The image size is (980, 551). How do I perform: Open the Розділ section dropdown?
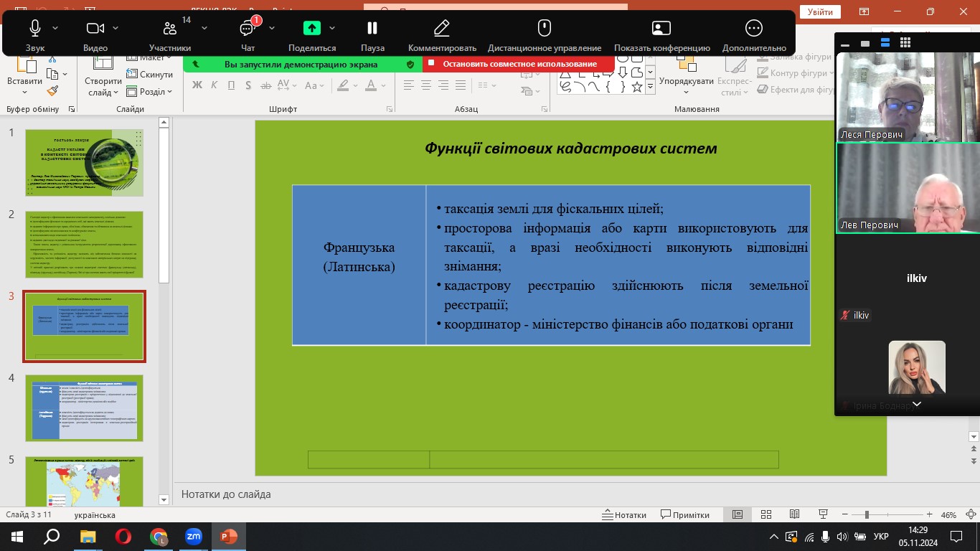150,92
